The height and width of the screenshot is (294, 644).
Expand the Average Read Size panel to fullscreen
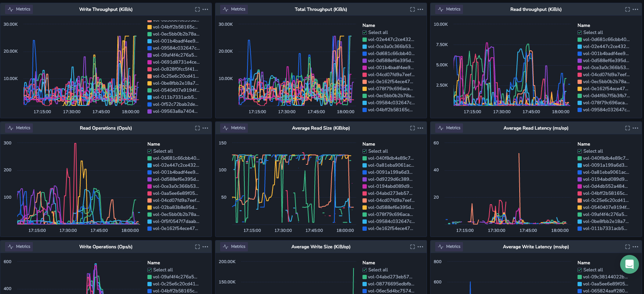pos(413,128)
